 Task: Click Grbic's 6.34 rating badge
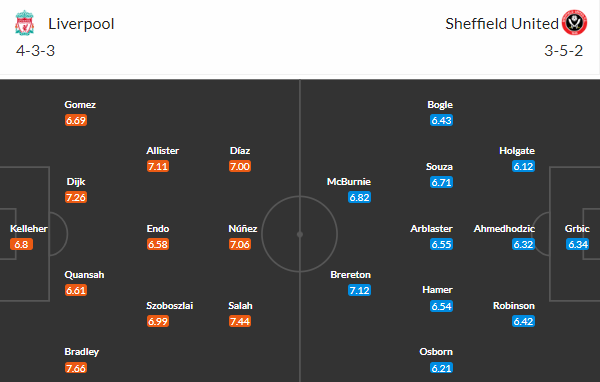[x=578, y=244]
